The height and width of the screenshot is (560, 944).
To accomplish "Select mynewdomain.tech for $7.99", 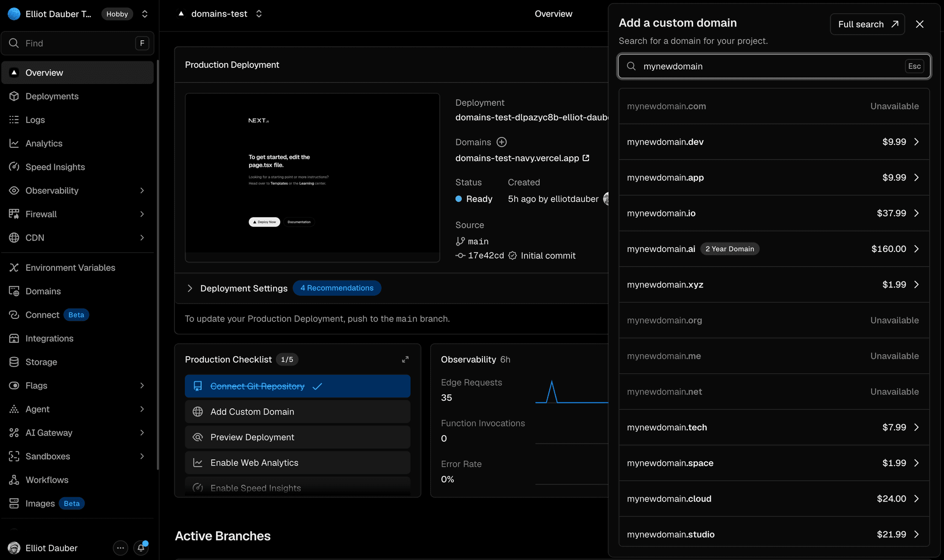I will [774, 427].
